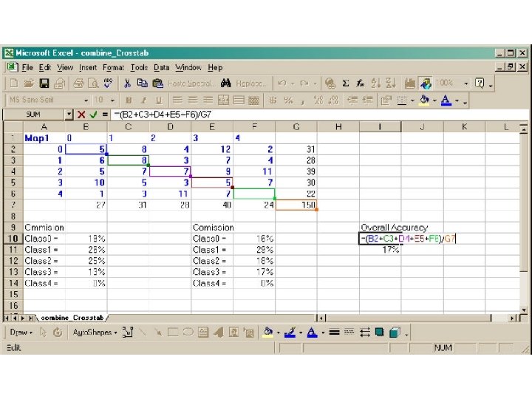Screen dimensions: 532x399
Task: Click the Open folder icon
Action: 29,83
